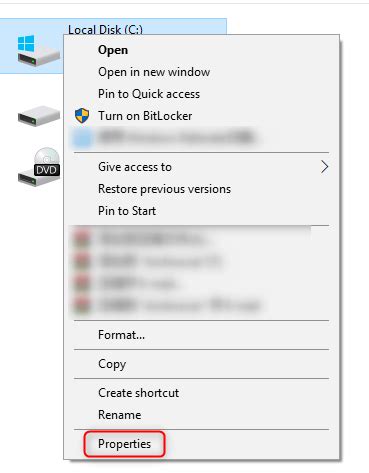Viewport: 369px width, 473px height.
Task: Choose Restore previous versions
Action: coord(164,189)
